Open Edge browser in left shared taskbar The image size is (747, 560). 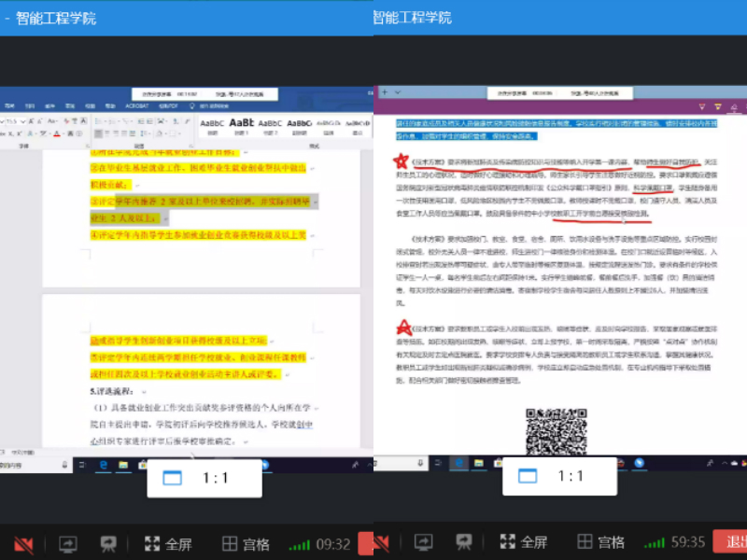pyautogui.click(x=103, y=464)
